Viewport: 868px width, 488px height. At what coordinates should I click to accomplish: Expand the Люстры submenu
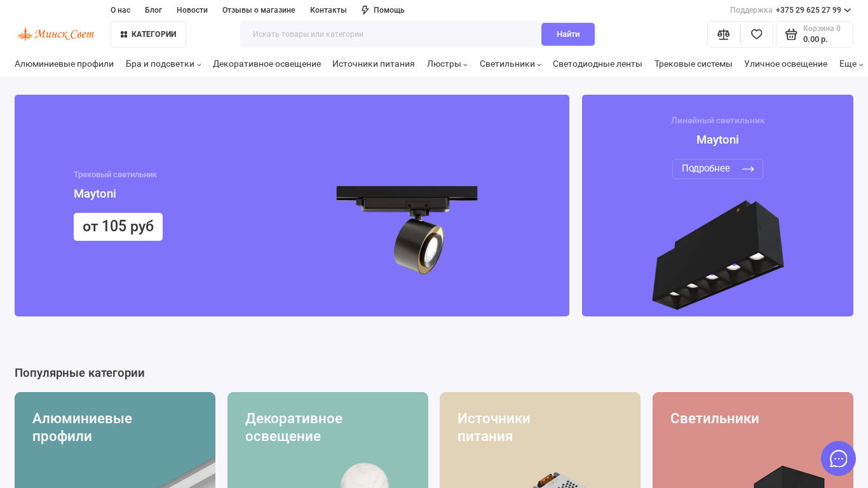pyautogui.click(x=465, y=64)
